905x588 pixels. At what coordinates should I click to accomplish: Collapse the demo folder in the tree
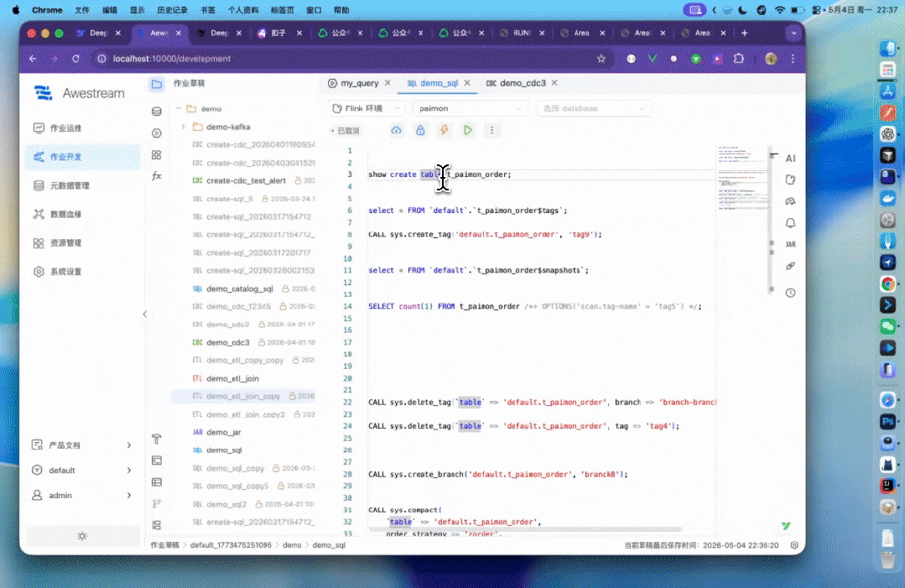click(x=179, y=108)
